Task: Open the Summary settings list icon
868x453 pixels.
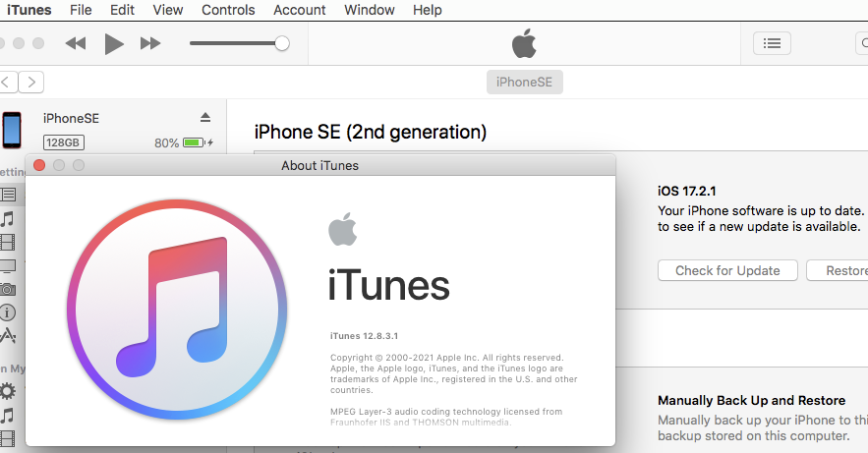Action: [x=8, y=195]
